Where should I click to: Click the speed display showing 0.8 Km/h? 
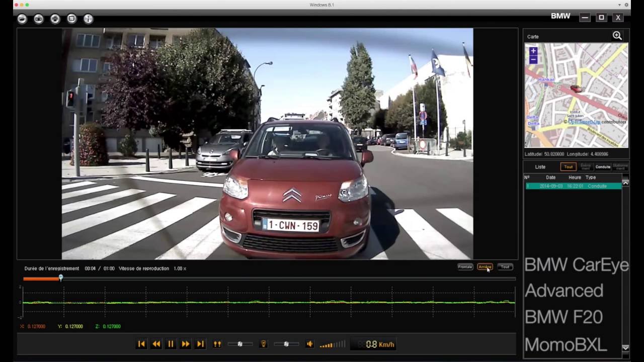(373, 344)
